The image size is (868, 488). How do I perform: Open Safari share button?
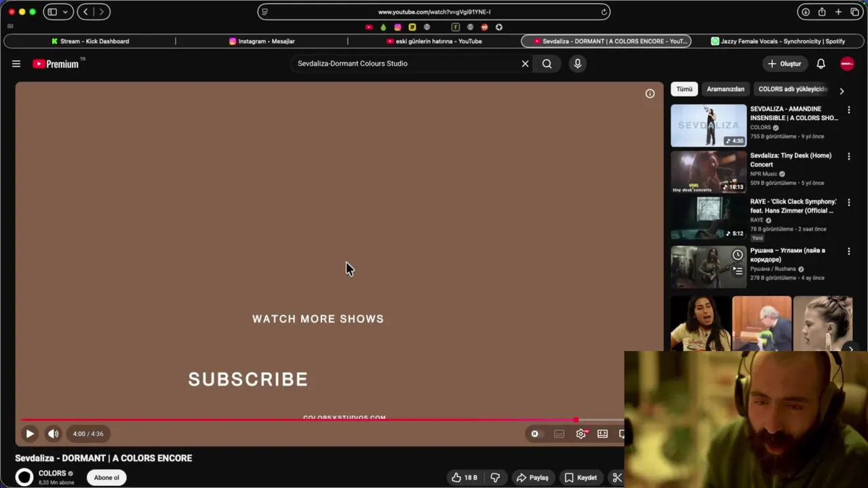(x=822, y=12)
